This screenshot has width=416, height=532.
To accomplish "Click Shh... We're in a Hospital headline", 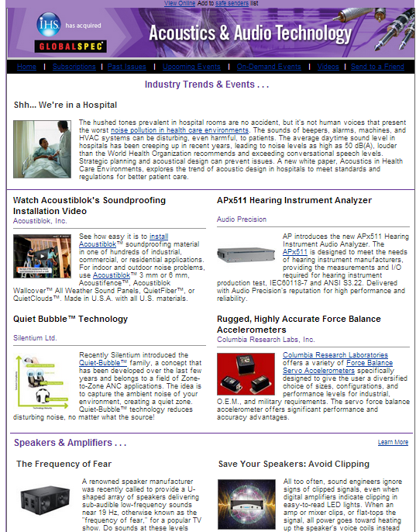I will [x=65, y=105].
